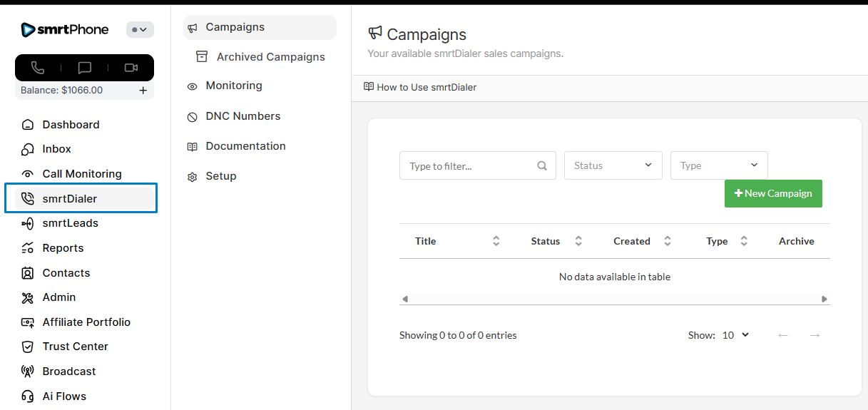Image resolution: width=868 pixels, height=410 pixels.
Task: Click the phone call icon in black bar
Action: [38, 68]
